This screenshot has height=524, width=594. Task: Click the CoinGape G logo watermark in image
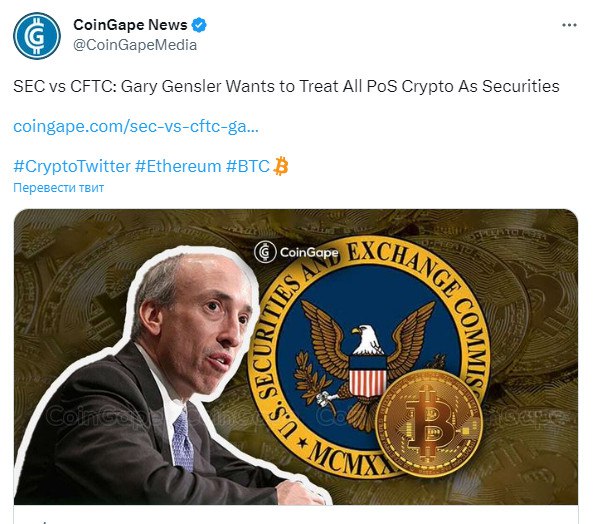pos(265,252)
